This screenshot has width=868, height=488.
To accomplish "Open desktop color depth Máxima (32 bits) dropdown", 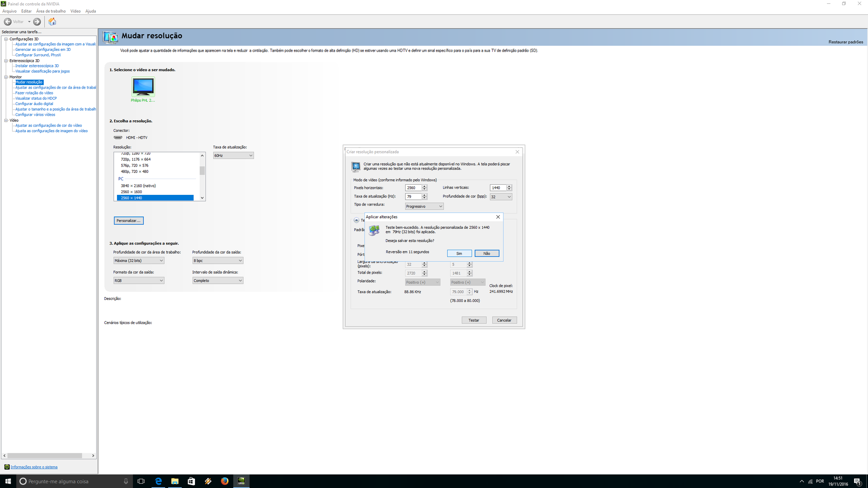I will 139,261.
